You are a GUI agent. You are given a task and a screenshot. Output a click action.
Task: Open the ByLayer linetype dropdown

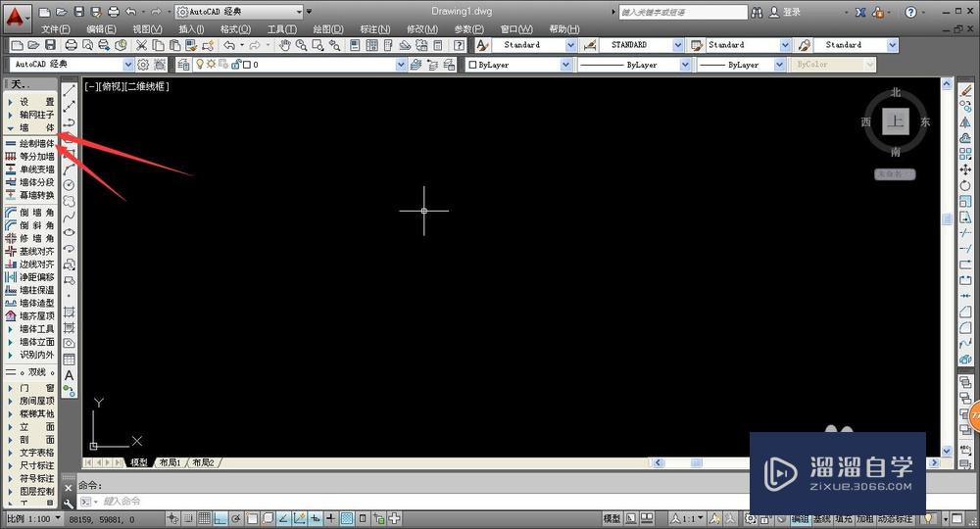click(634, 65)
